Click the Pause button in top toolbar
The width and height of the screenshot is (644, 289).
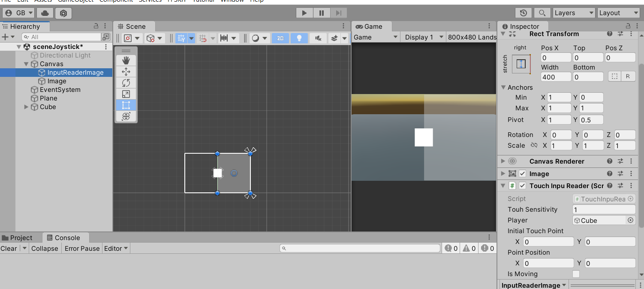322,13
